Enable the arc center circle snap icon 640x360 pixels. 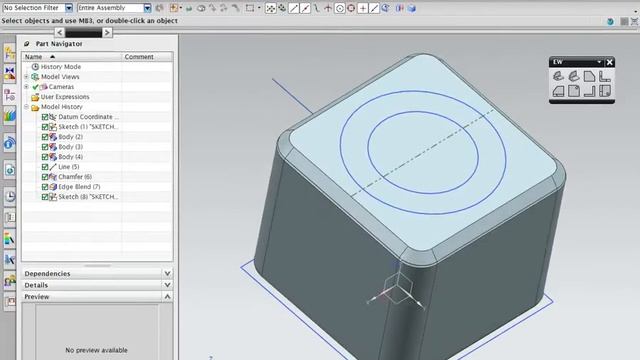point(340,8)
